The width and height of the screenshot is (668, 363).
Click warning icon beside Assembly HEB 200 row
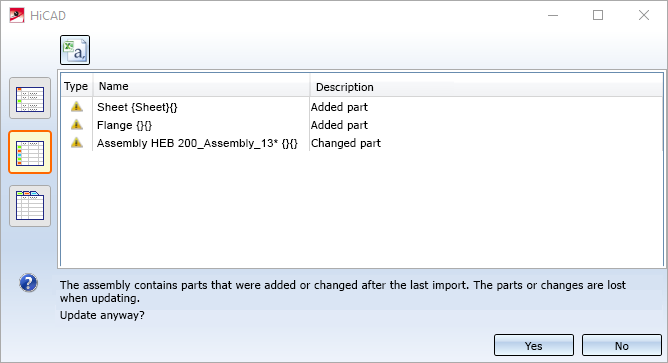point(77,142)
